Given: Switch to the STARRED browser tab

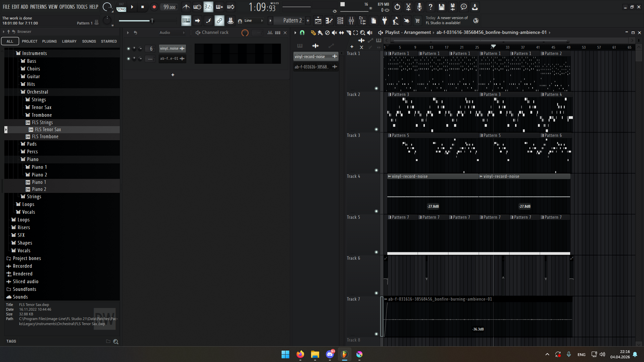Looking at the screenshot, I should (x=109, y=41).
